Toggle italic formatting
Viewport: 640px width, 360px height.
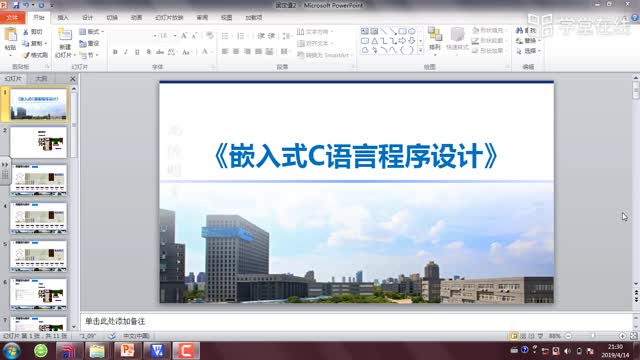coord(126,52)
